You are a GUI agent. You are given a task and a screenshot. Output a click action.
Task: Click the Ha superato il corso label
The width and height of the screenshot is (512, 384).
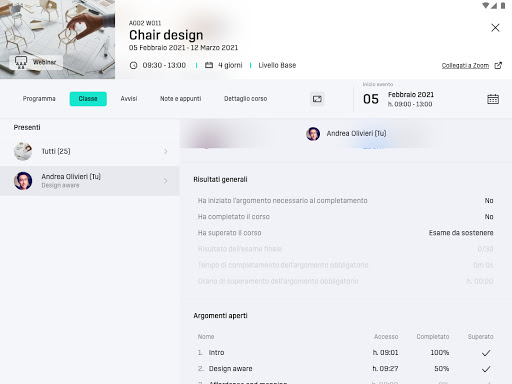[229, 233]
